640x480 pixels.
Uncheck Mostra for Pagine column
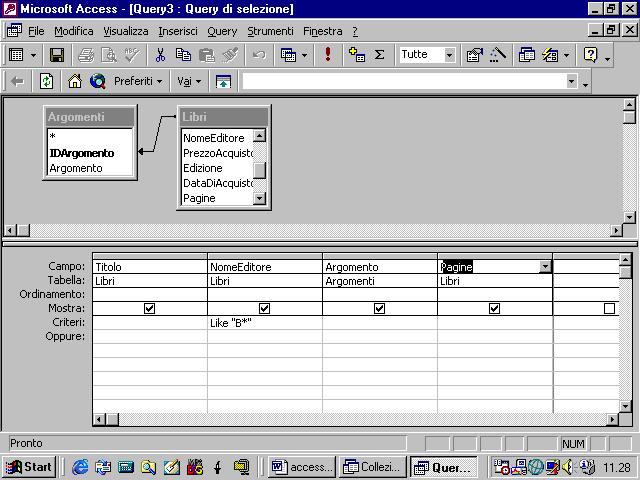(494, 309)
